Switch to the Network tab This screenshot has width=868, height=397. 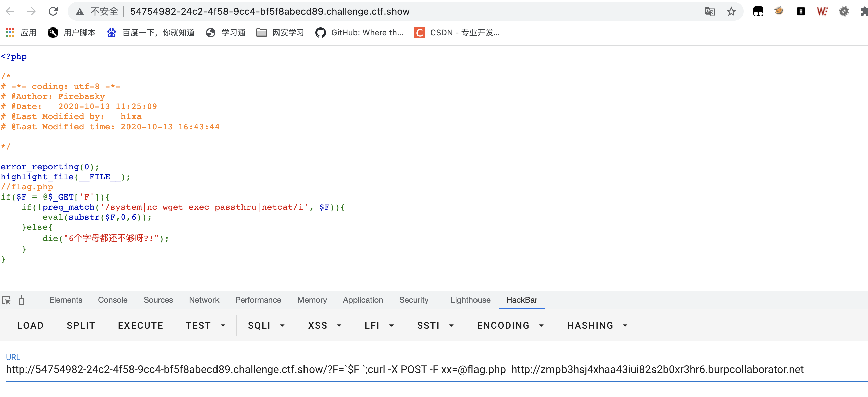204,300
